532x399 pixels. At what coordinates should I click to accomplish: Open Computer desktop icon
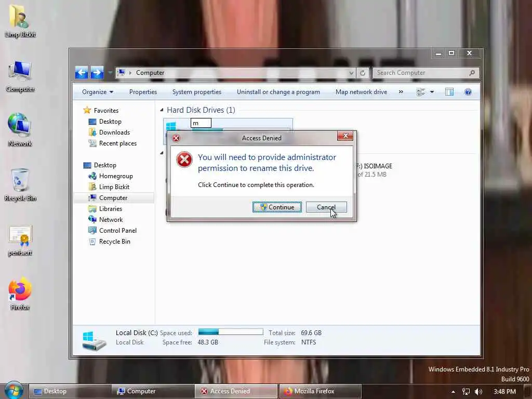20,76
